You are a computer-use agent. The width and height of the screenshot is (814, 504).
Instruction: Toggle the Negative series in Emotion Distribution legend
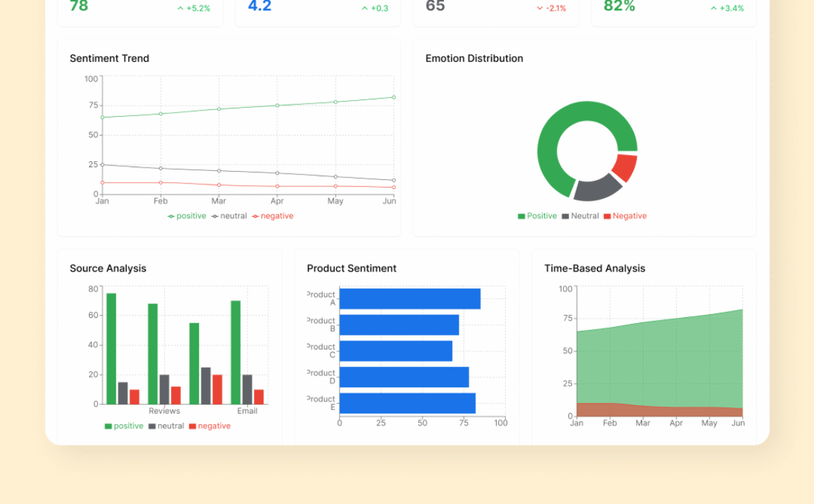coord(625,216)
